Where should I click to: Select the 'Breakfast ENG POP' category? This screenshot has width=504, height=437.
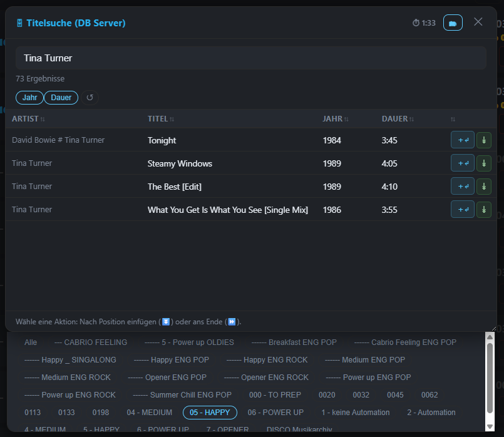(x=294, y=342)
